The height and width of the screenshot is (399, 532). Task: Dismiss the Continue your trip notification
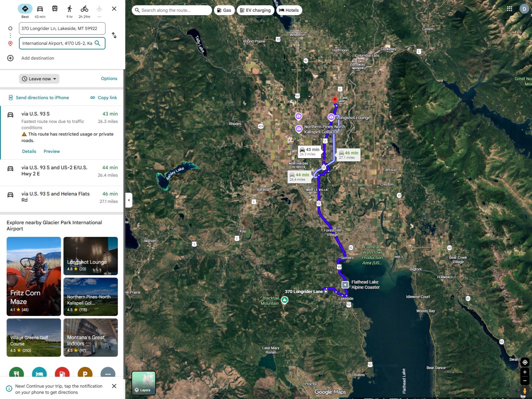tap(114, 386)
